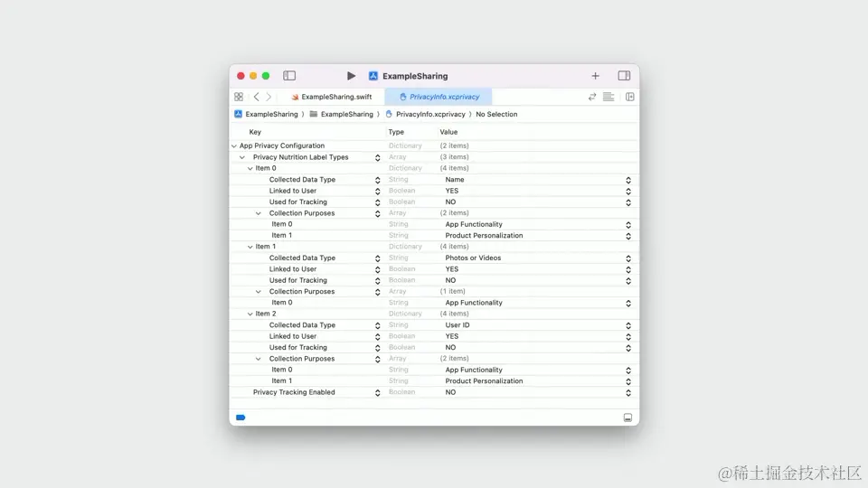Switch to the ExampleSharing.swift tab
Image resolution: width=868 pixels, height=488 pixels.
tap(331, 97)
